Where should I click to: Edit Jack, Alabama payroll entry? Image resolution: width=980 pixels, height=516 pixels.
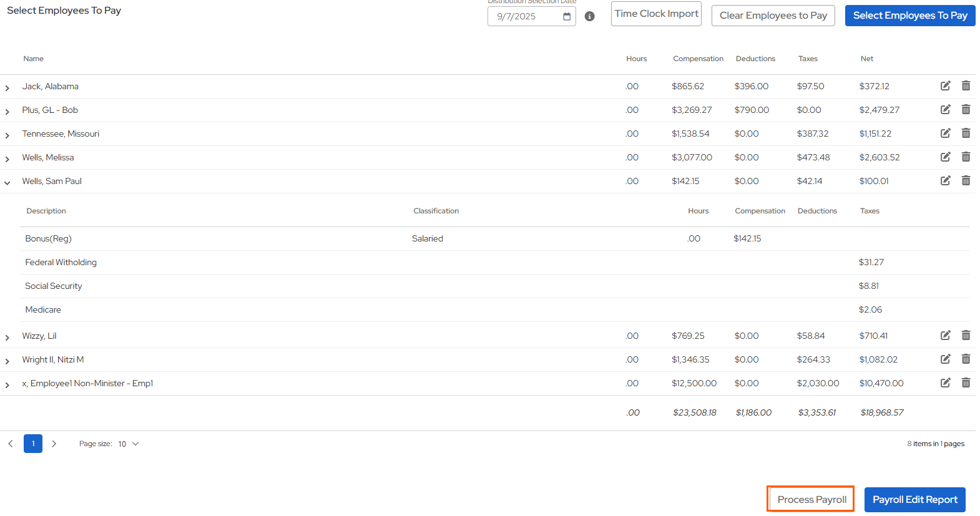[x=945, y=86]
